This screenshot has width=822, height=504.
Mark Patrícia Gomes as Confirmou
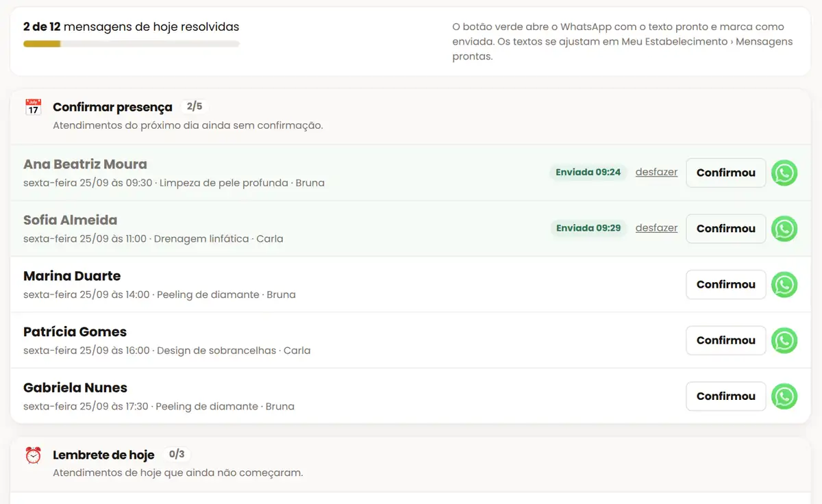click(x=725, y=340)
